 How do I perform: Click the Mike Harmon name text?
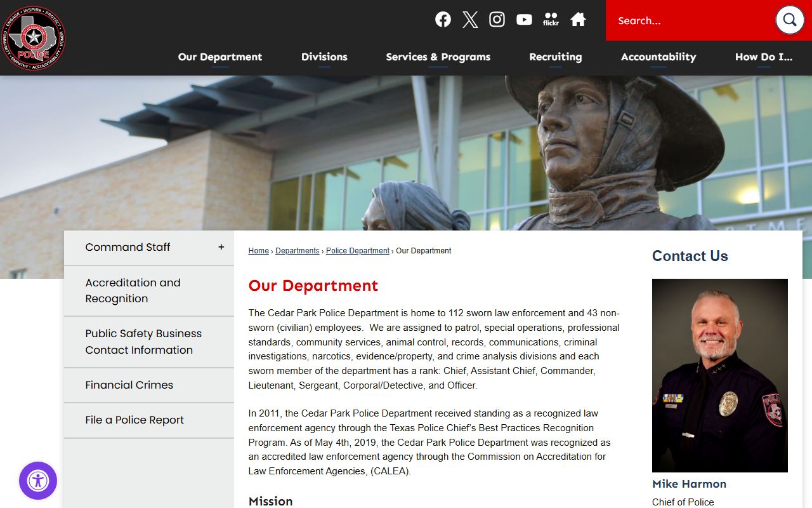tap(689, 484)
